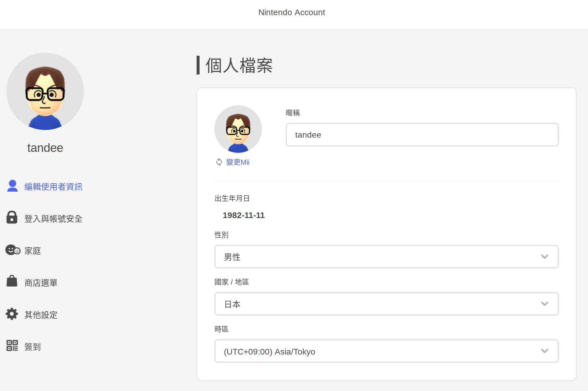Click the chevron arrow of the 性別 dropdown
Screen dimensions: 588x391
[x=544, y=257]
